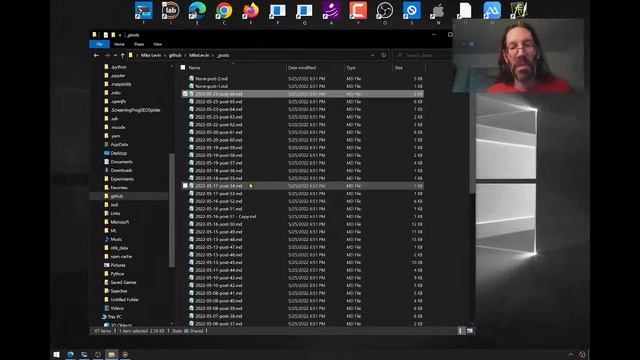This screenshot has height=360, width=640.
Task: Switch to large icons view button
Action: point(470,331)
